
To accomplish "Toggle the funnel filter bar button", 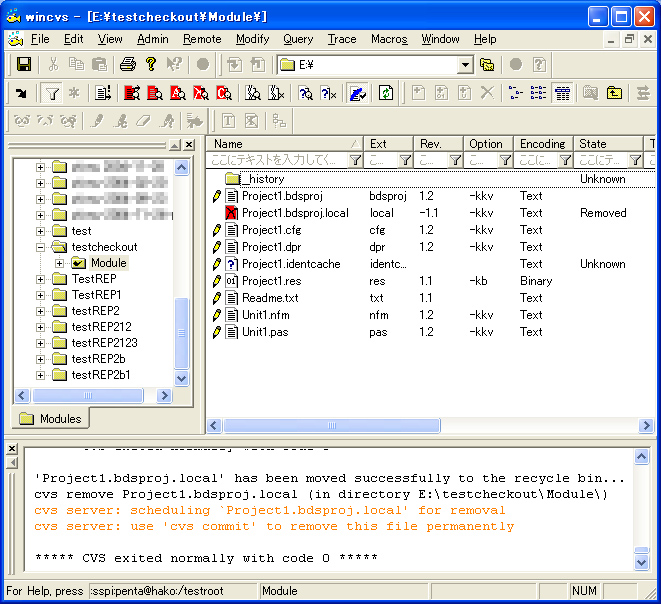I will tap(52, 93).
